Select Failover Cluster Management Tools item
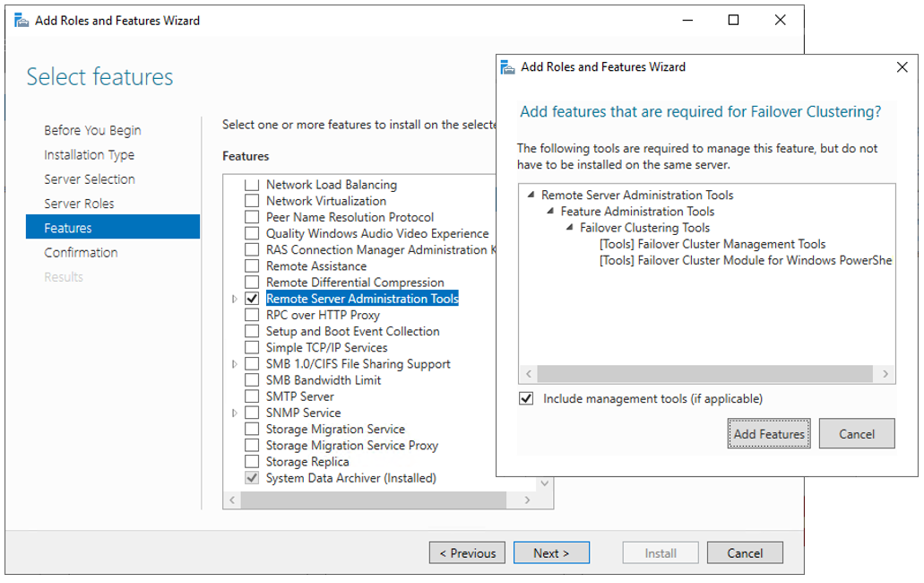 pyautogui.click(x=712, y=244)
